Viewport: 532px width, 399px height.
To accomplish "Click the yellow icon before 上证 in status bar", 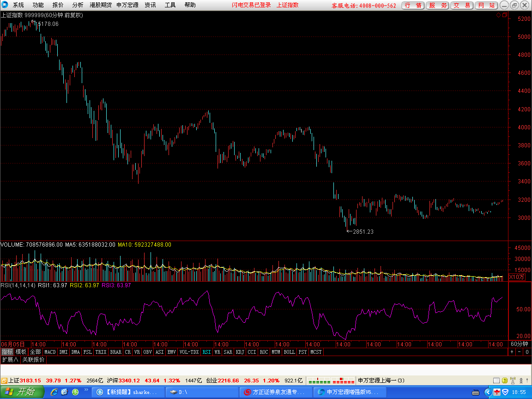I will (4, 381).
